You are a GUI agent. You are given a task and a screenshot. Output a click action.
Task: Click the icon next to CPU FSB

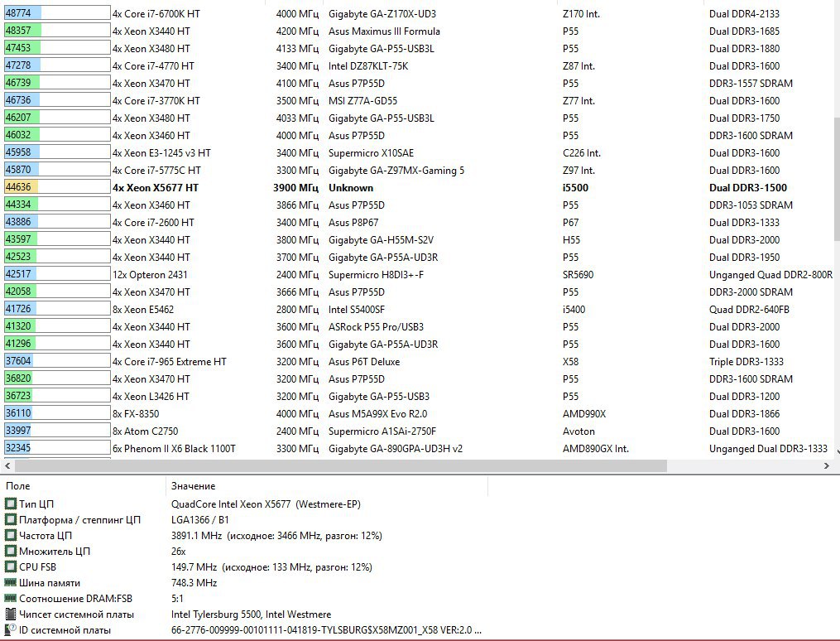(x=10, y=567)
